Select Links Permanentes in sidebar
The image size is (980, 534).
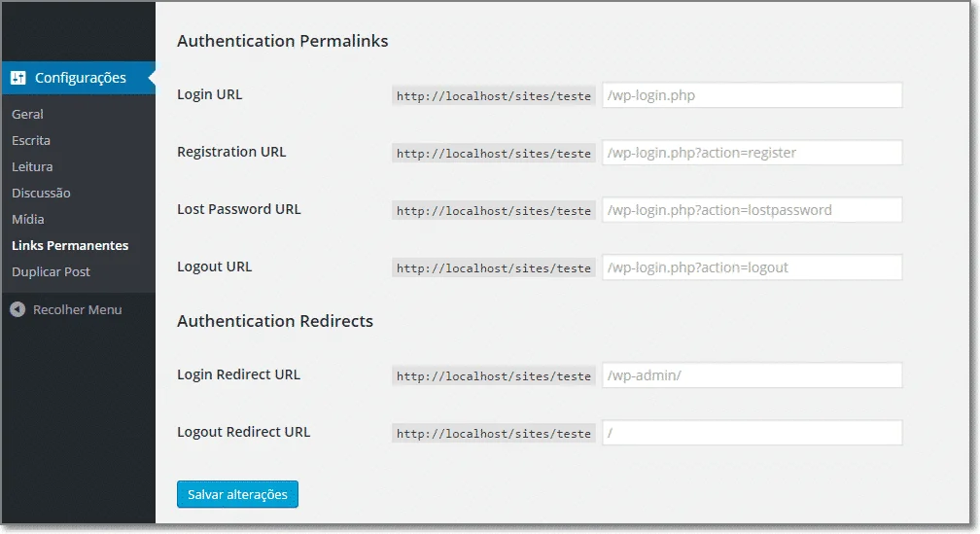(x=70, y=246)
